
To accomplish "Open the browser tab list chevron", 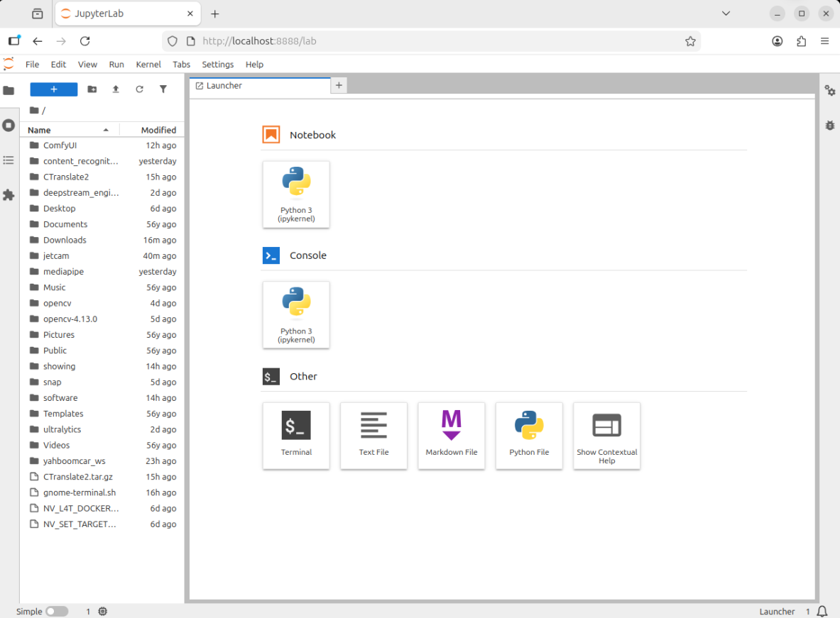I will [x=726, y=13].
